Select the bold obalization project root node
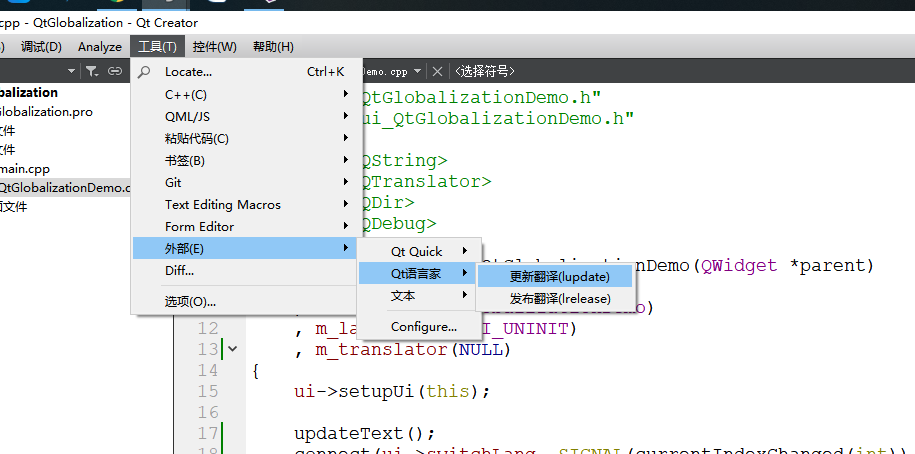 pyautogui.click(x=29, y=92)
